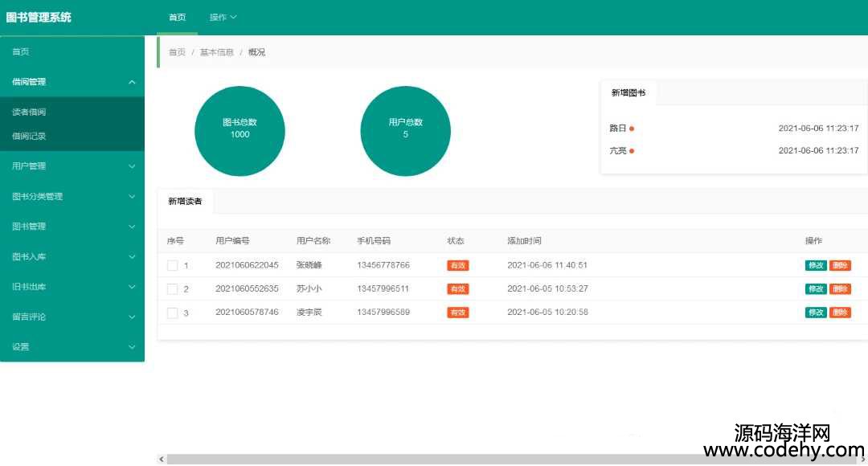
Task: Click the 有效 status badge for 凌宇辰
Action: tap(457, 313)
